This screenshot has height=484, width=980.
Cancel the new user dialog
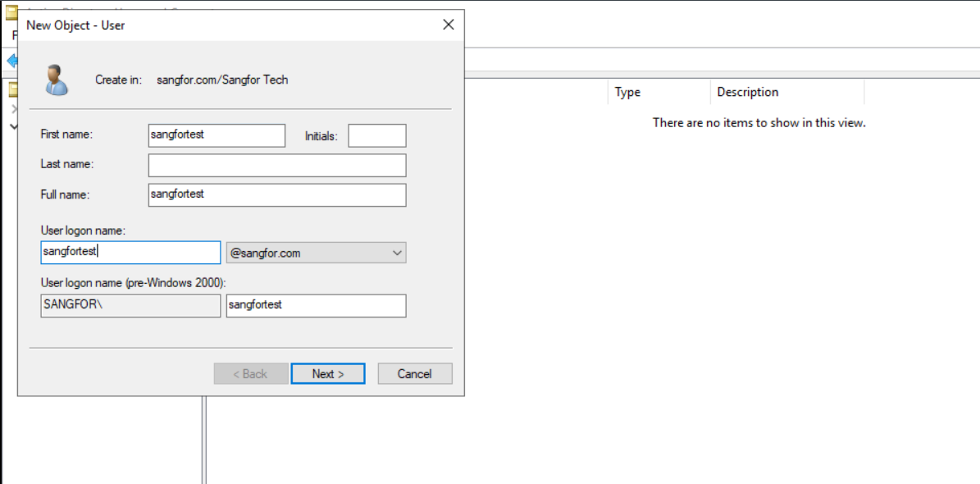tap(414, 373)
